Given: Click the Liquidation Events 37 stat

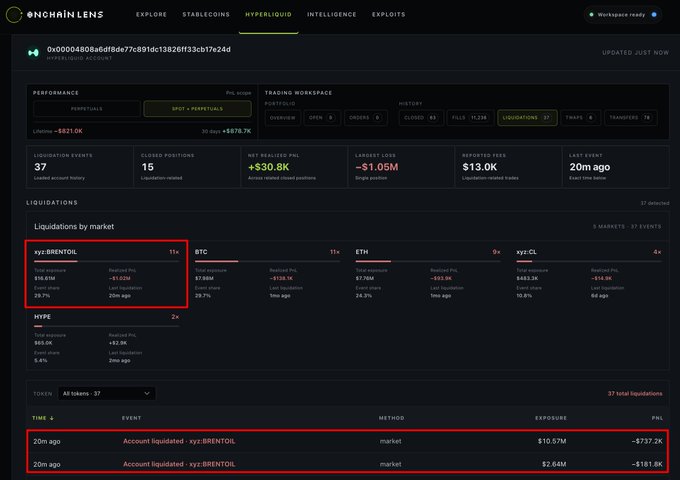Looking at the screenshot, I should click(x=80, y=167).
